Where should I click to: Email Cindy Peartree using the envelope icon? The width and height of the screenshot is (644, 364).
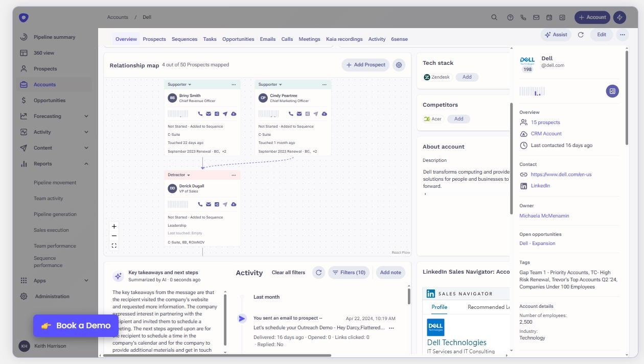coord(299,114)
